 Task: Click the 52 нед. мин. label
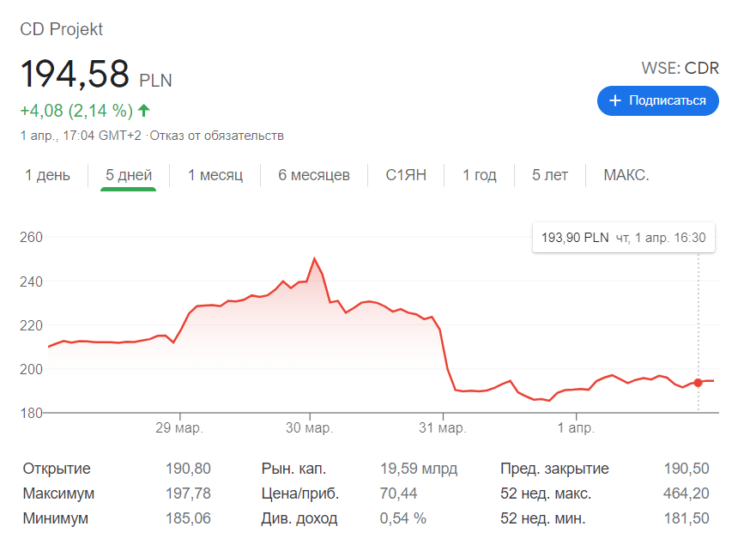pyautogui.click(x=543, y=518)
